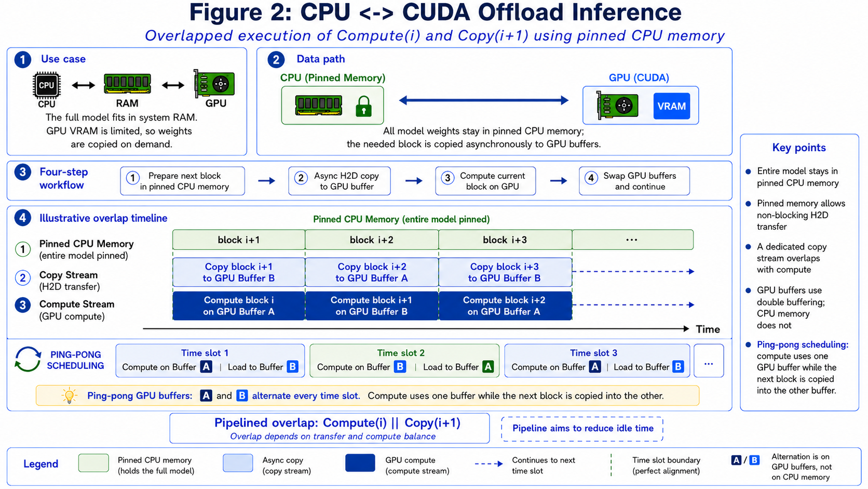Screen dimensions: 868x489
Task: Click the Ping-pong scheduling: key point label
Action: 803,345
